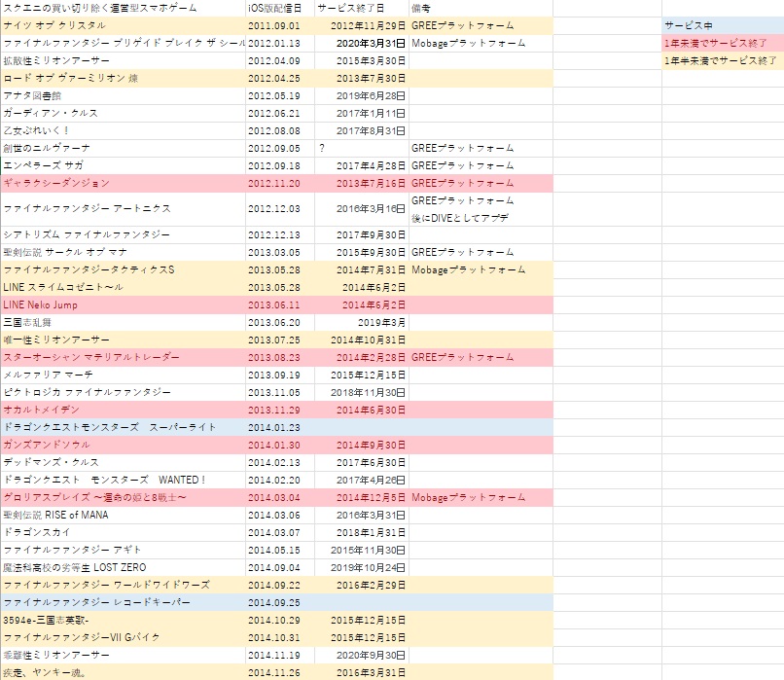
Task: Select cell "聖剣伝説 サークル オブ マナ"
Action: click(x=123, y=252)
